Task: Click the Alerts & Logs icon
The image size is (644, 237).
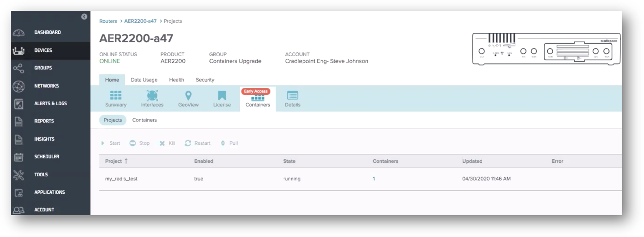Action: point(19,104)
